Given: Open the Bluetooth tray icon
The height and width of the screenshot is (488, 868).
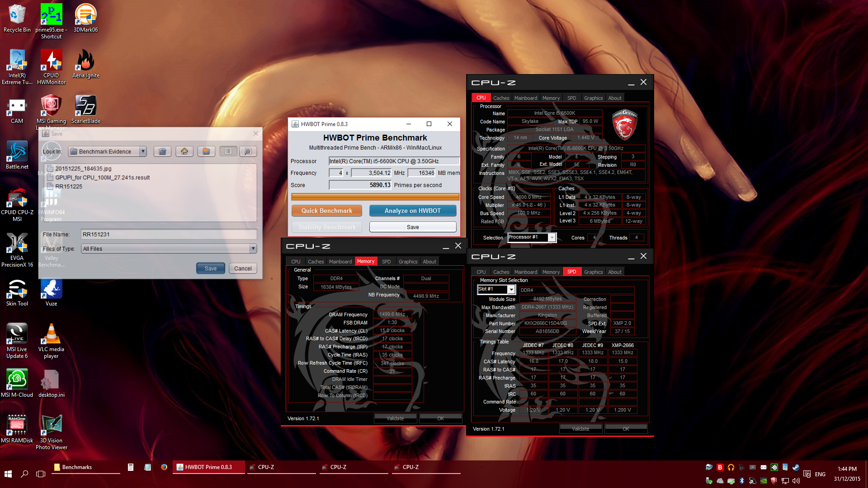Looking at the screenshot, I should [x=741, y=481].
